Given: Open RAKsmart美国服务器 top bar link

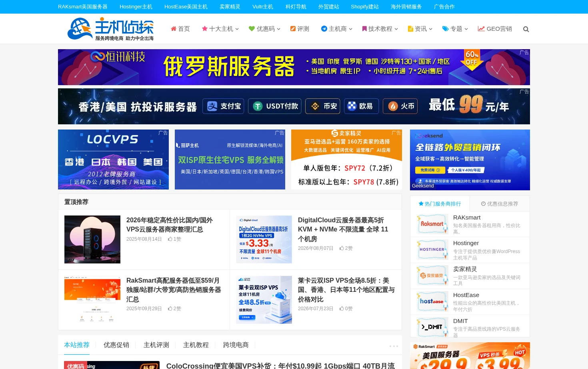Looking at the screenshot, I should (83, 7).
